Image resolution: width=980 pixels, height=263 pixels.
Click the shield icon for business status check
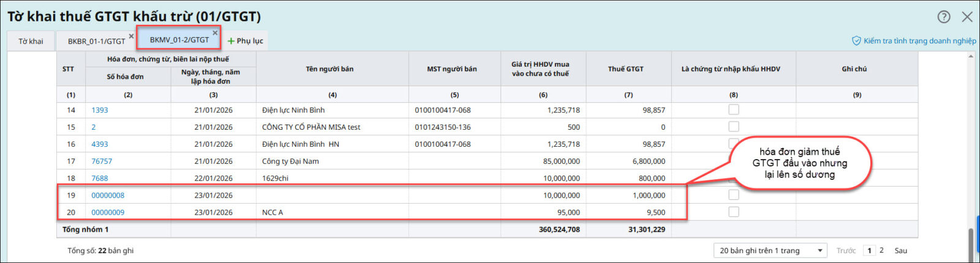point(856,41)
